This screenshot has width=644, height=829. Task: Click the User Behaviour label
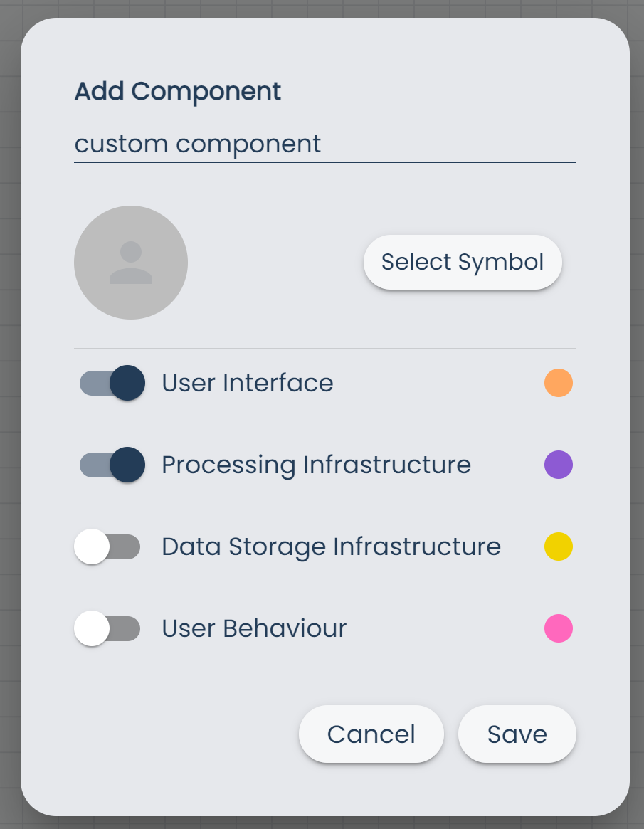tap(254, 628)
